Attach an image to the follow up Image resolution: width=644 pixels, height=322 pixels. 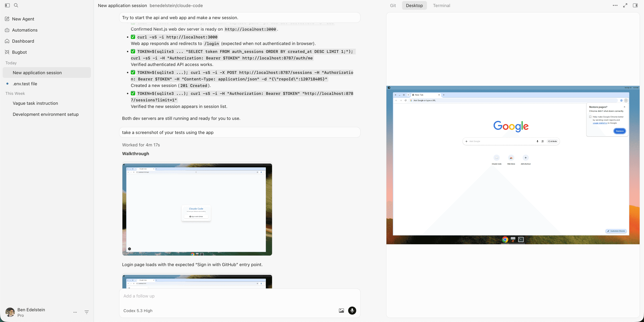pyautogui.click(x=341, y=310)
